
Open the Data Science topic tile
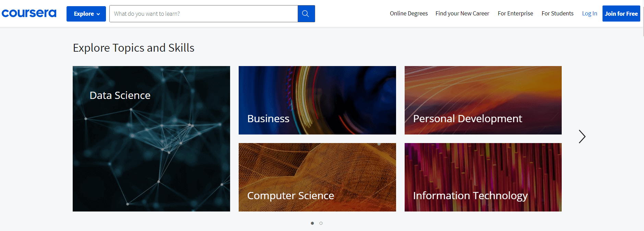(151, 139)
